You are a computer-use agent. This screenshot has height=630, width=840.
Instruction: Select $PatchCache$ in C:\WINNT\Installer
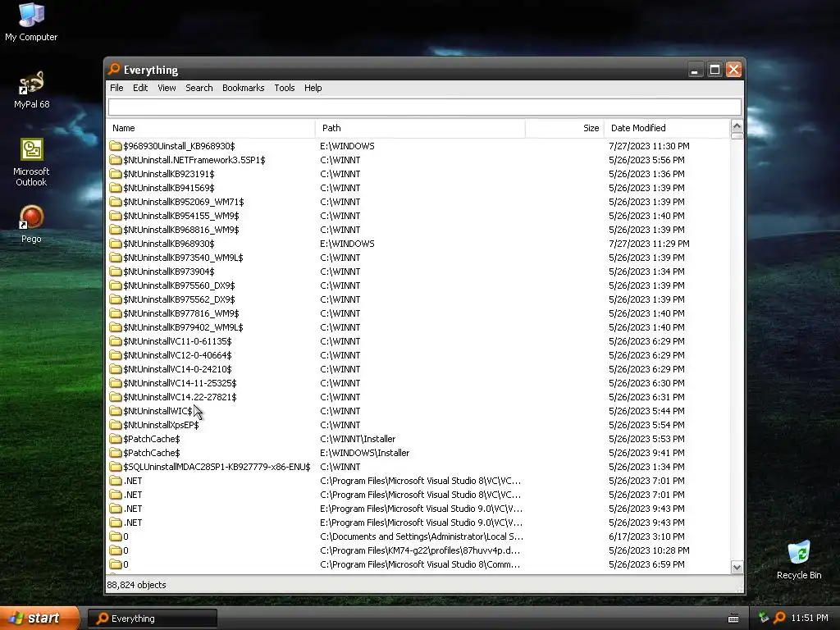[152, 439]
